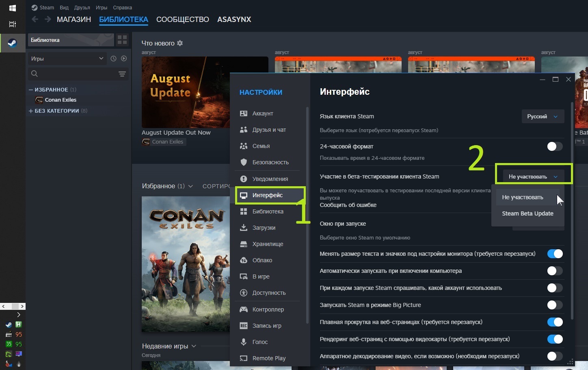
Task: Go back with the left arrow
Action: [35, 19]
